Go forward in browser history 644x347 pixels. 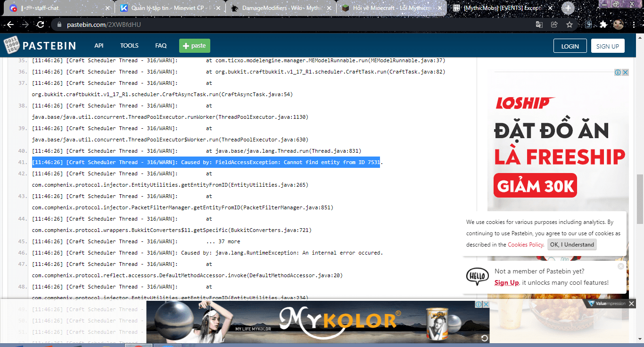tap(25, 25)
